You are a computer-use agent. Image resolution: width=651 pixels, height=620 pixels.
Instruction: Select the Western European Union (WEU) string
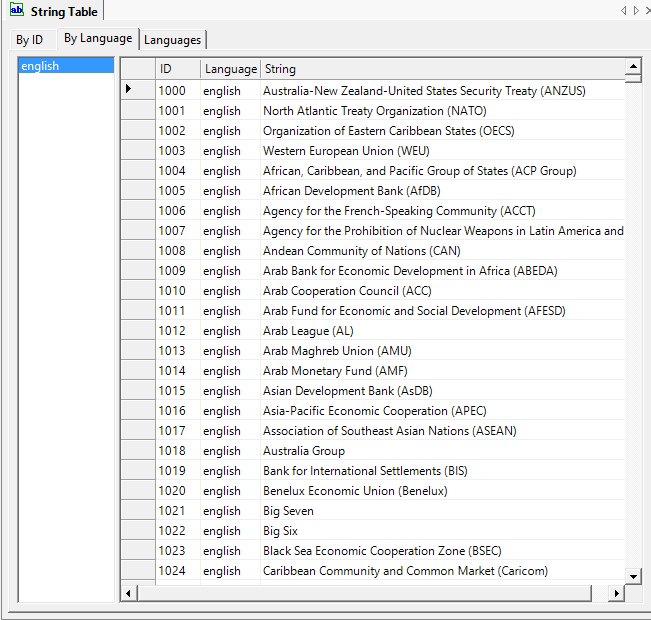[443, 150]
